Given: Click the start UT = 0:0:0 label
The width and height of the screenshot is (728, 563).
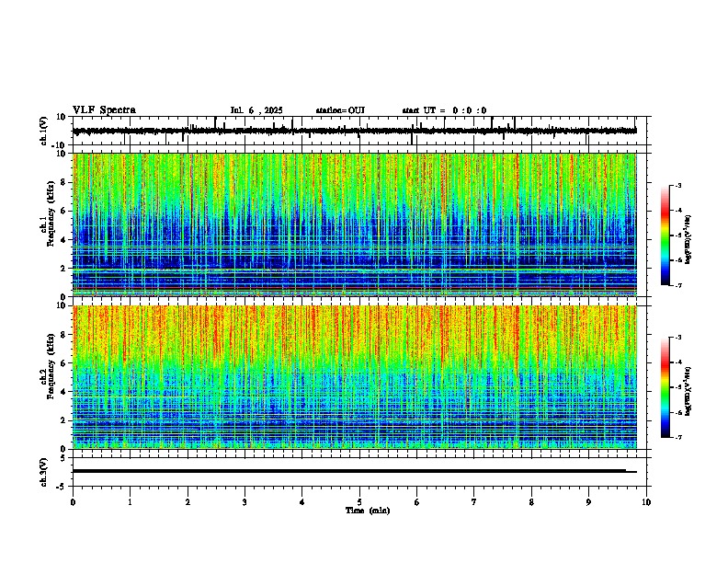Looking at the screenshot, I should (x=444, y=110).
